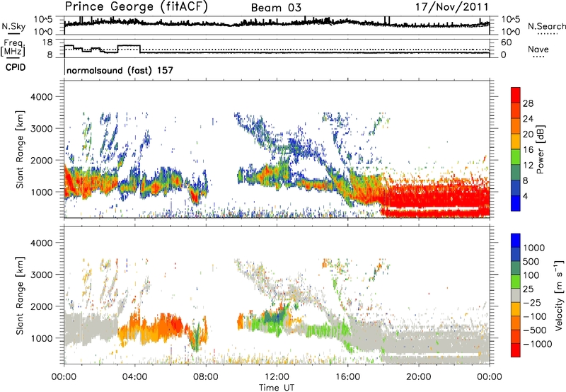The height and width of the screenshot is (392, 566).
Task: Click "Slant Range [km]" label of power panel
Action: 20,149
